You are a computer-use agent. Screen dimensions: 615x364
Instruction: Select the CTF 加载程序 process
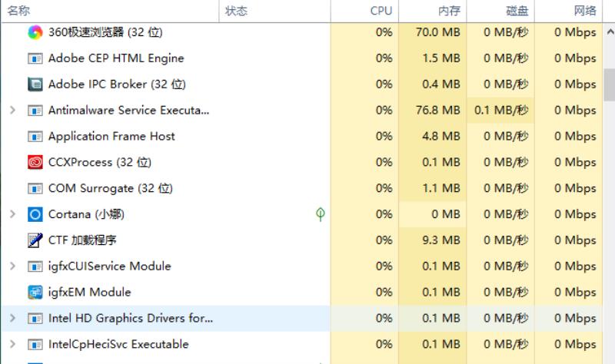click(x=82, y=240)
